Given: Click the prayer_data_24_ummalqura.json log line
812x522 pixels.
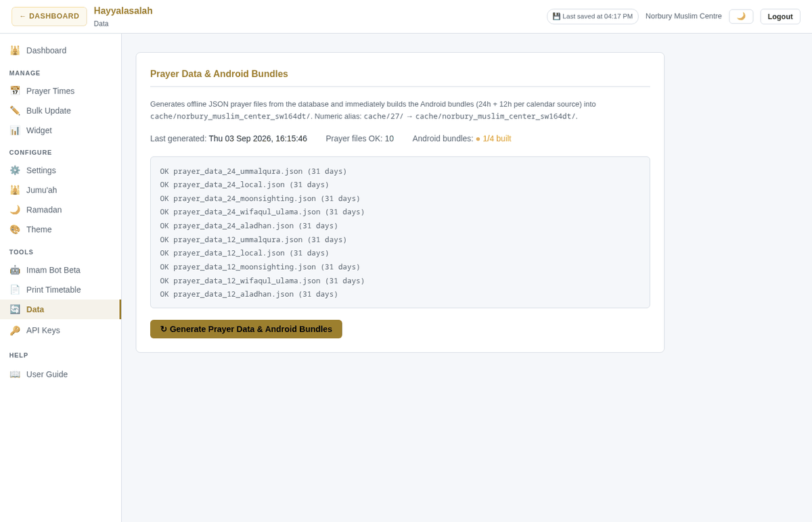Looking at the screenshot, I should pyautogui.click(x=254, y=172).
